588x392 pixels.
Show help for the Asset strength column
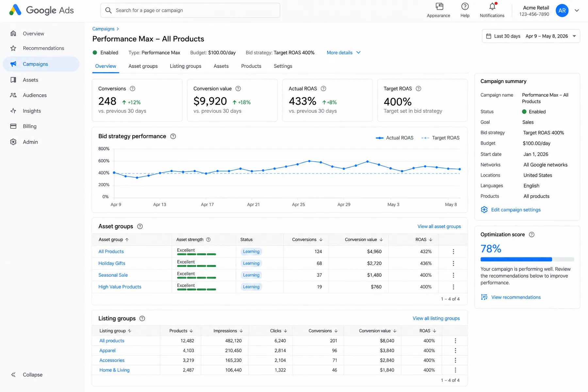[208, 239]
